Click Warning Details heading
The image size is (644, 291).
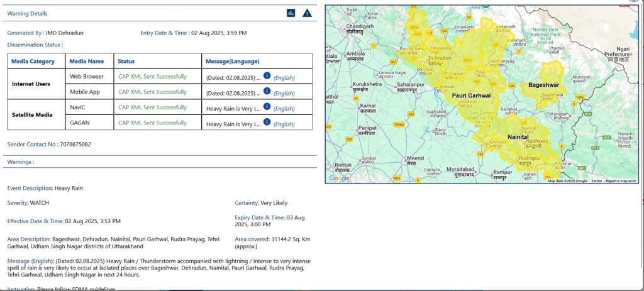(x=27, y=14)
